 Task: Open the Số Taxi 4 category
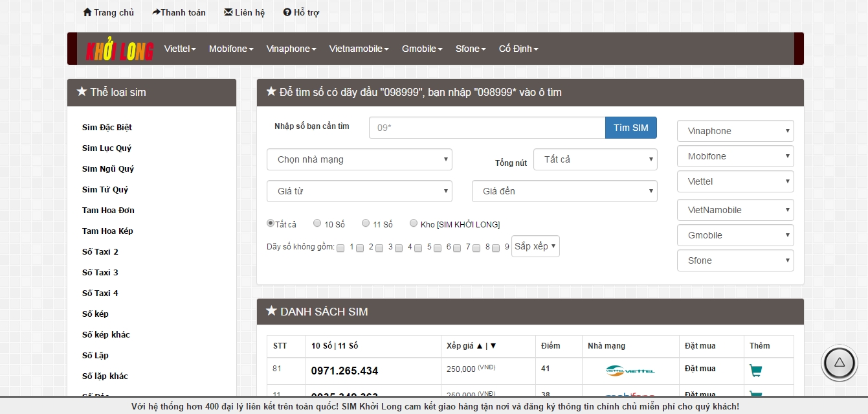100,293
